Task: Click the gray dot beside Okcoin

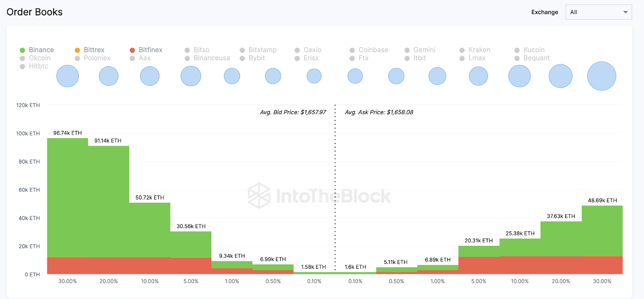Action: click(x=23, y=58)
